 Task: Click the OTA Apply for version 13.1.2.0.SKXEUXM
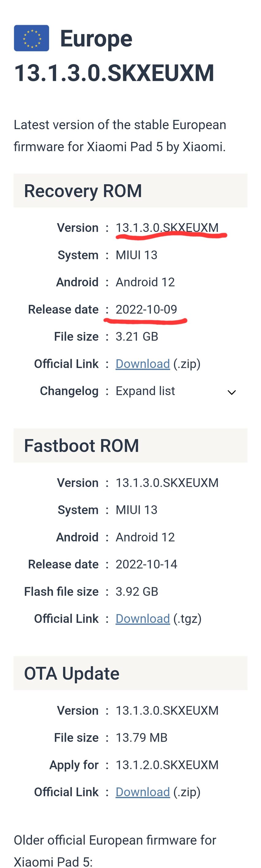167,765
